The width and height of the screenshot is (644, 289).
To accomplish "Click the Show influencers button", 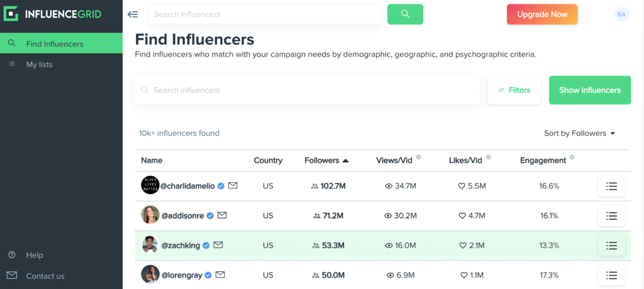I will click(x=590, y=90).
